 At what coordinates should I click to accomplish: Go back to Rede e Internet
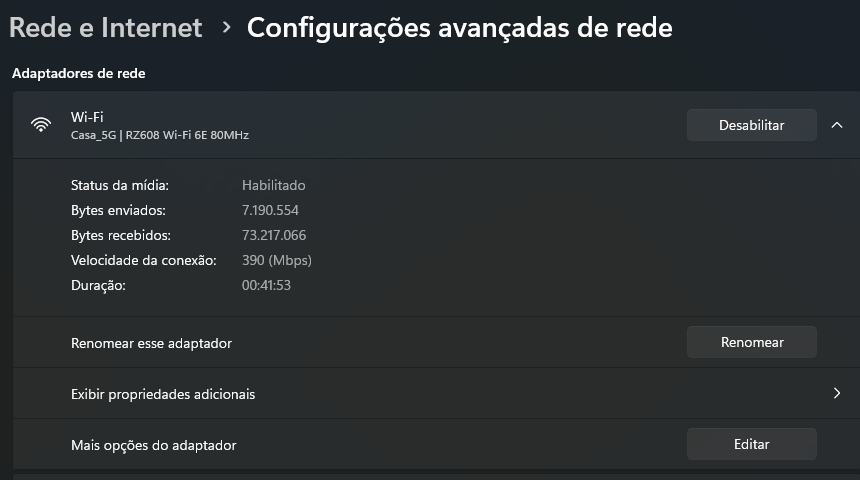(x=106, y=27)
